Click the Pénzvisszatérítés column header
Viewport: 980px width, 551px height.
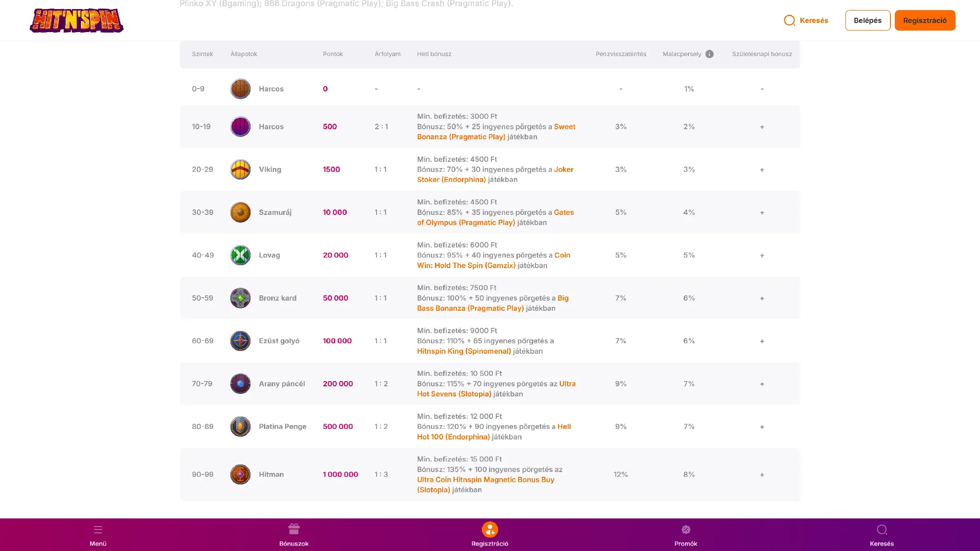pos(621,54)
